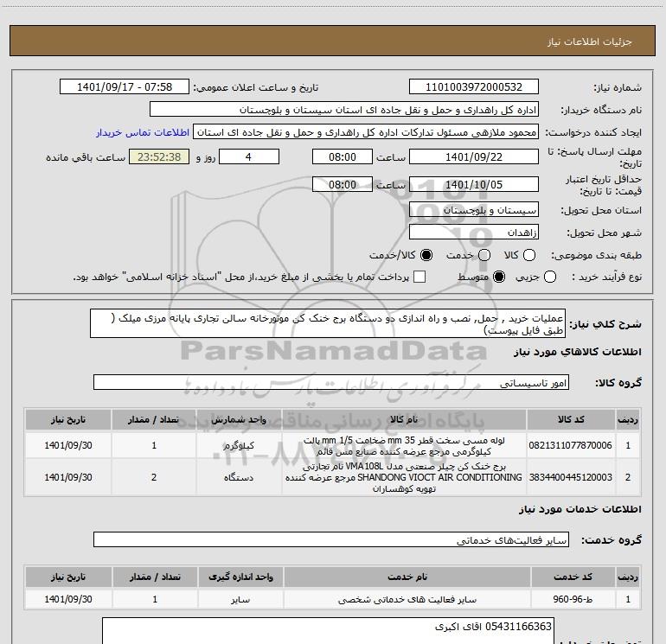Screen dimensions: 666x644
Task: Open the buyer contact info link
Action: pyautogui.click(x=143, y=132)
